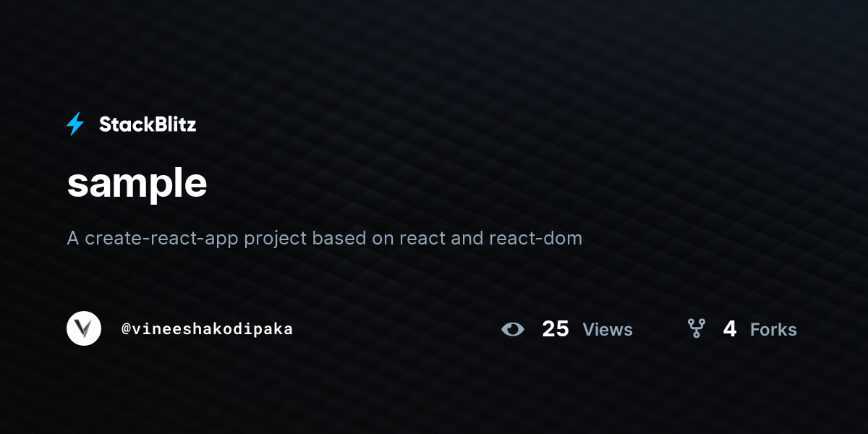Open the round V-logo user avatar

pos(84,328)
